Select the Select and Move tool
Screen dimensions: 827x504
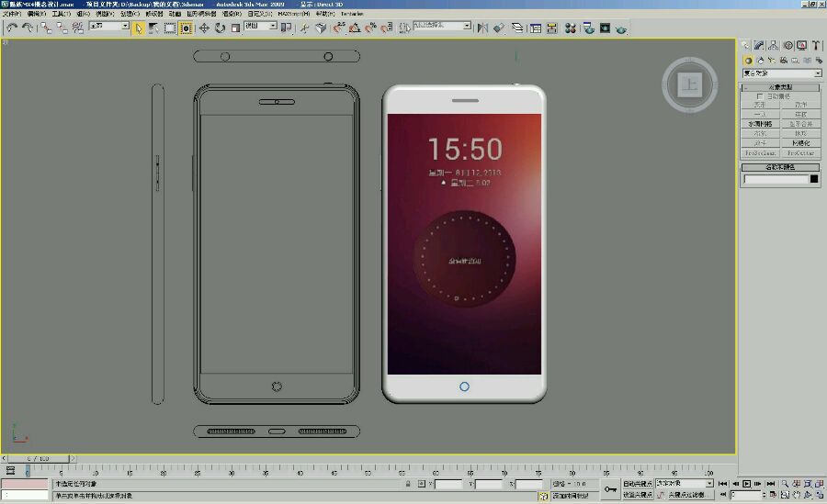(x=204, y=28)
